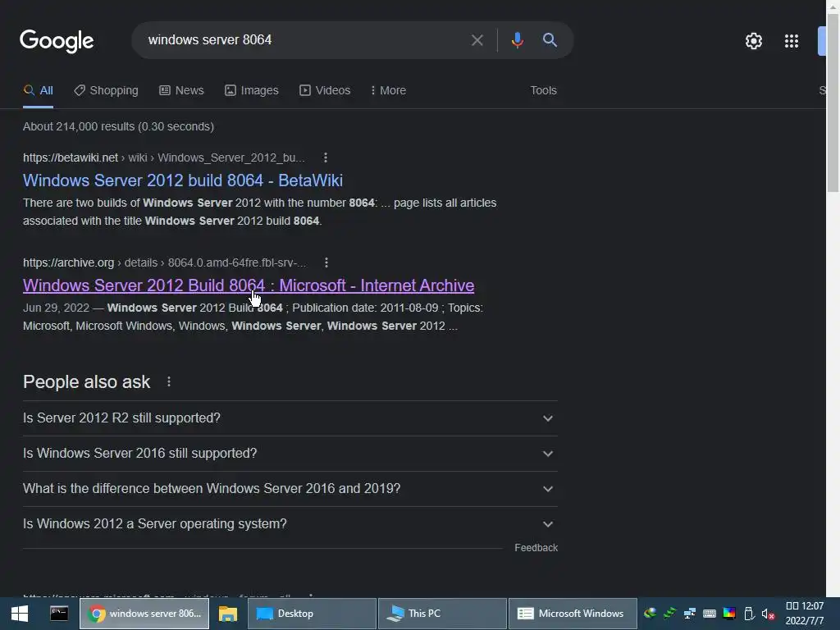The height and width of the screenshot is (630, 840).
Task: Open the Command Prompt taskbar icon
Action: pos(59,614)
